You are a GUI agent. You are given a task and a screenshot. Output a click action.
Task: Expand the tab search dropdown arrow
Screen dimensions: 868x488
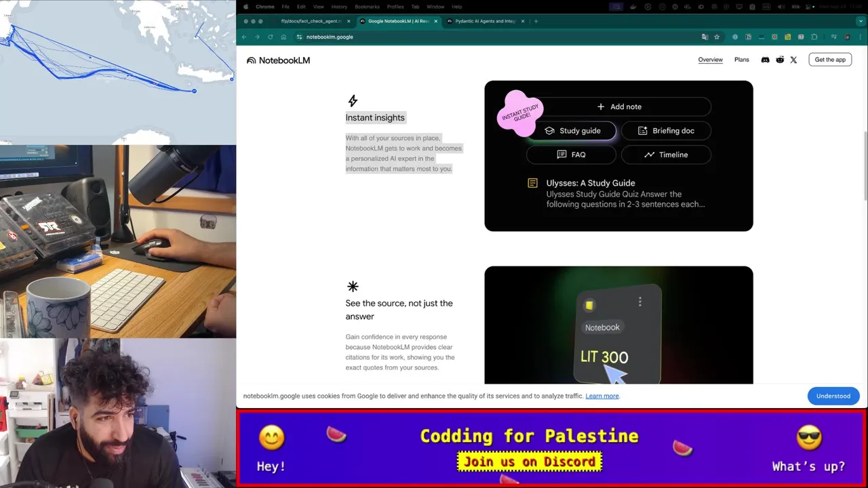tap(861, 21)
